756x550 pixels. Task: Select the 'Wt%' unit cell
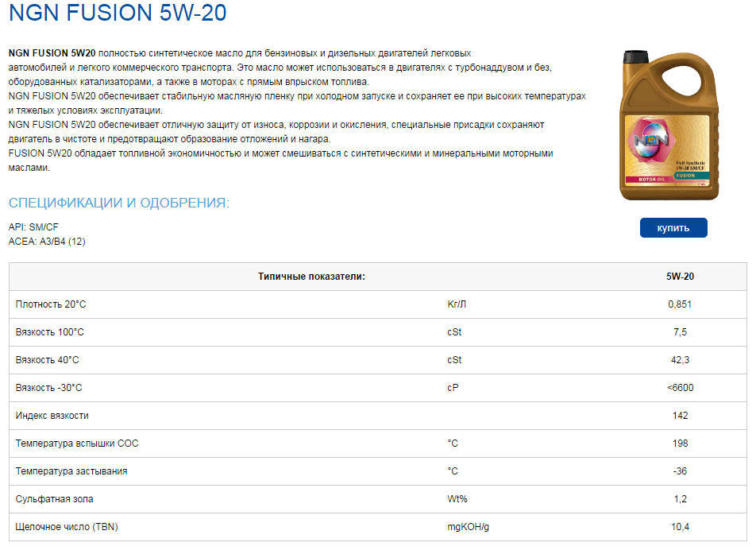(457, 499)
